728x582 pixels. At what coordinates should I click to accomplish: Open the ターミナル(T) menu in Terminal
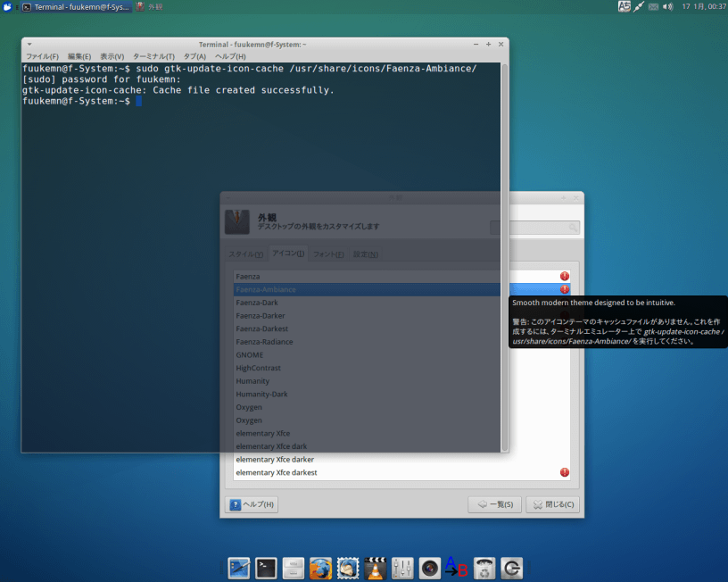tap(153, 56)
